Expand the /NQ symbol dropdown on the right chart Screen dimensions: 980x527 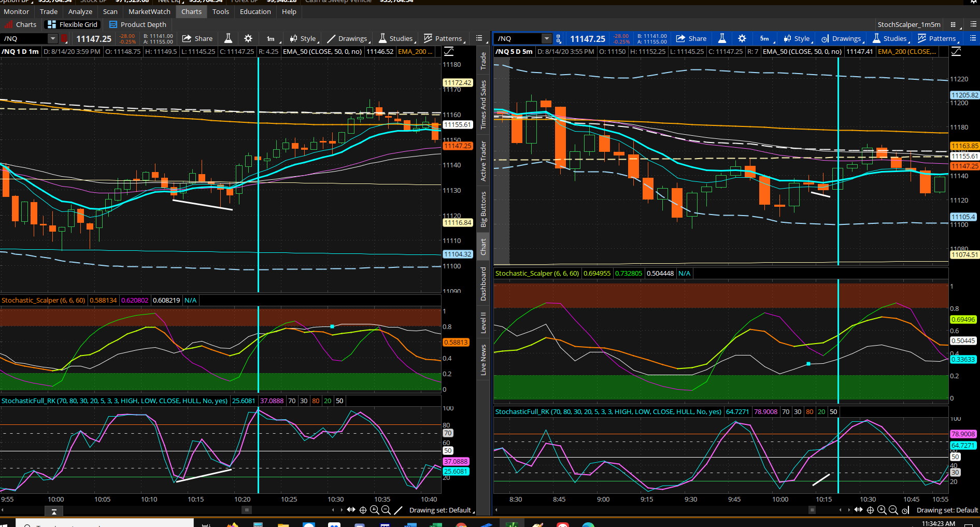tap(547, 38)
